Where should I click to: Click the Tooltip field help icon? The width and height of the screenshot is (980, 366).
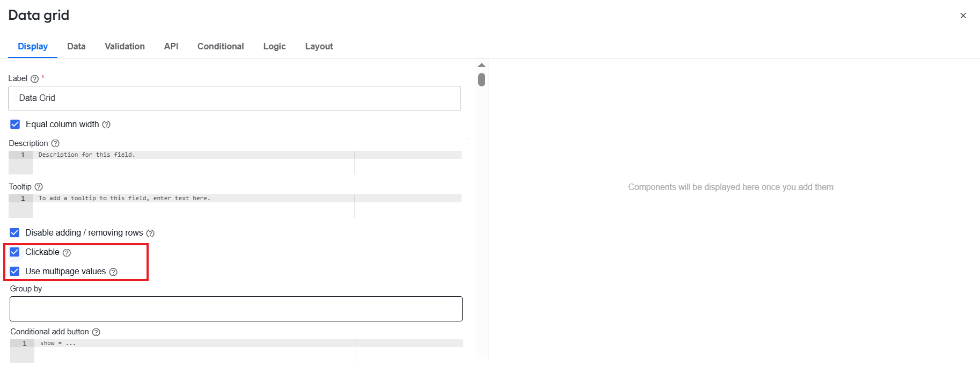coord(39,187)
